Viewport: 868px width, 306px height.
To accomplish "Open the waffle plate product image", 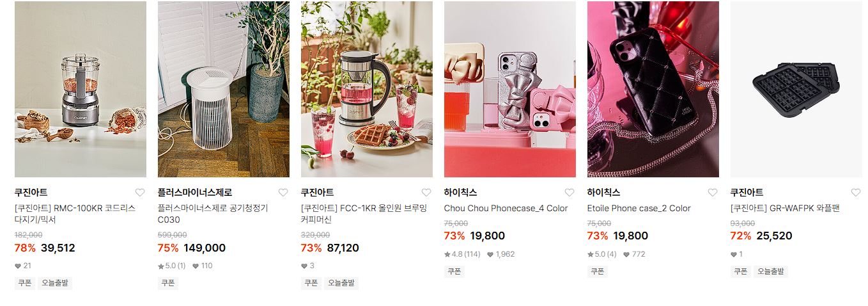I will coord(796,89).
